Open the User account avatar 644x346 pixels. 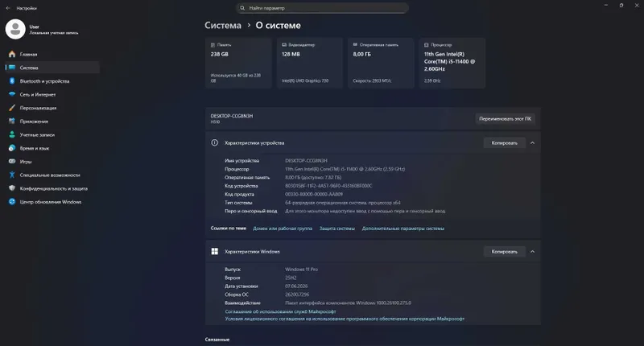pyautogui.click(x=15, y=29)
